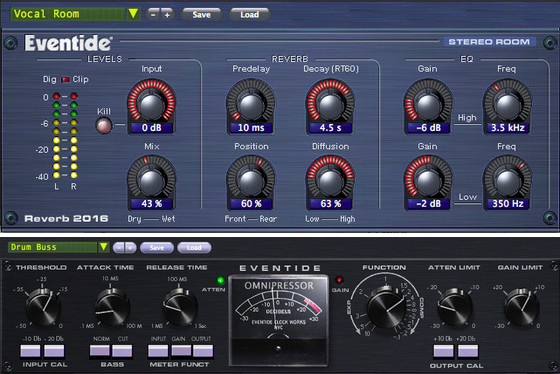
Task: Toggle the -10 Db Input Cal switch
Action: tap(30, 351)
